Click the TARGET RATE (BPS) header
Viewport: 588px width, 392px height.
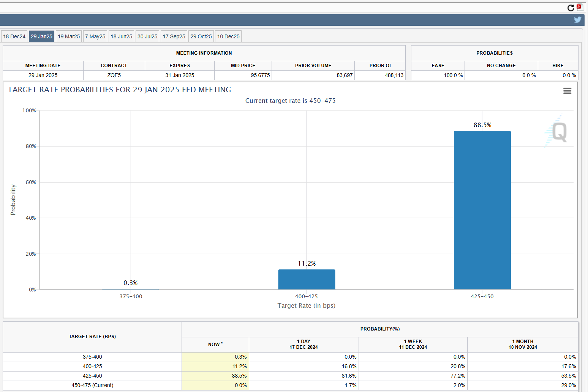tap(92, 337)
